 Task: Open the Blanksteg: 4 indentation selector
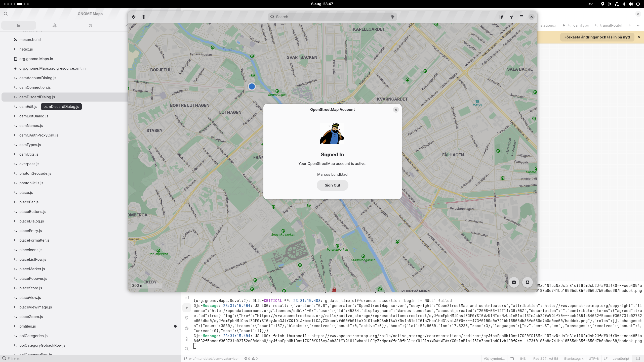pyautogui.click(x=574, y=358)
